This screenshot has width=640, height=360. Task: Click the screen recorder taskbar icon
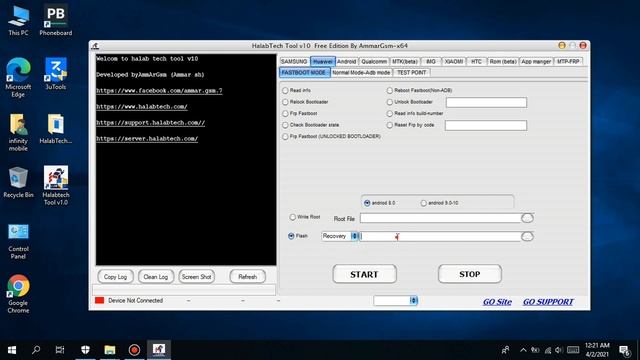[134, 350]
